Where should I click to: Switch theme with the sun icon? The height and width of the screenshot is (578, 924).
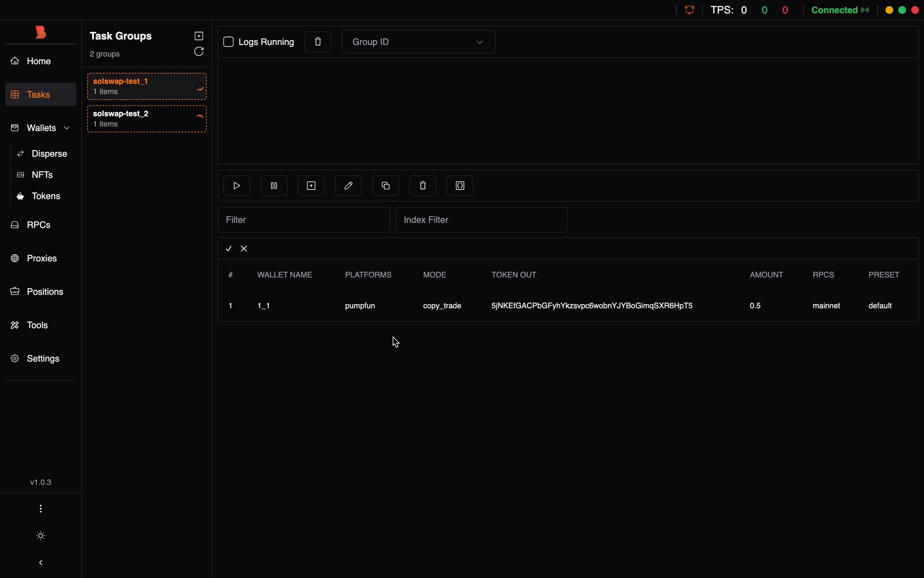(x=41, y=536)
